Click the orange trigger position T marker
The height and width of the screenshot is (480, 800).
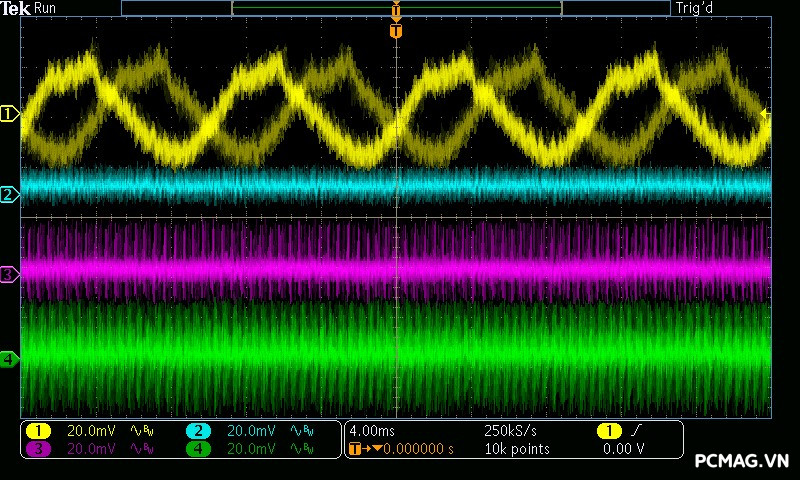pos(397,31)
